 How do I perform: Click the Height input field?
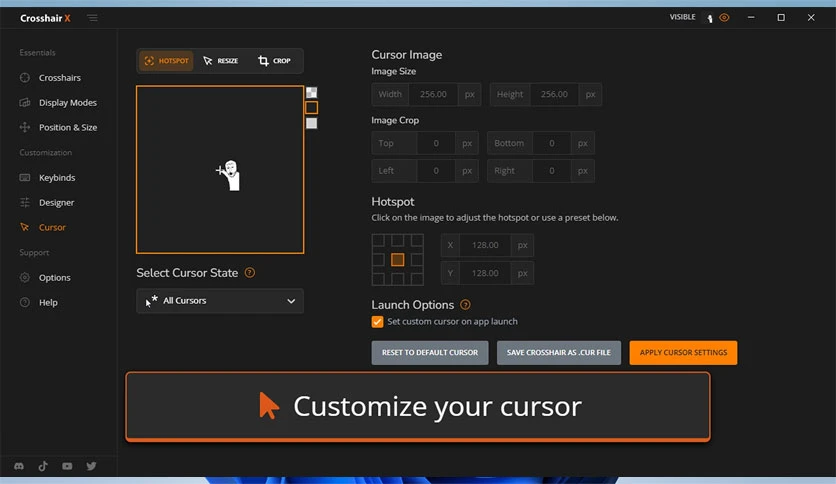[554, 94]
